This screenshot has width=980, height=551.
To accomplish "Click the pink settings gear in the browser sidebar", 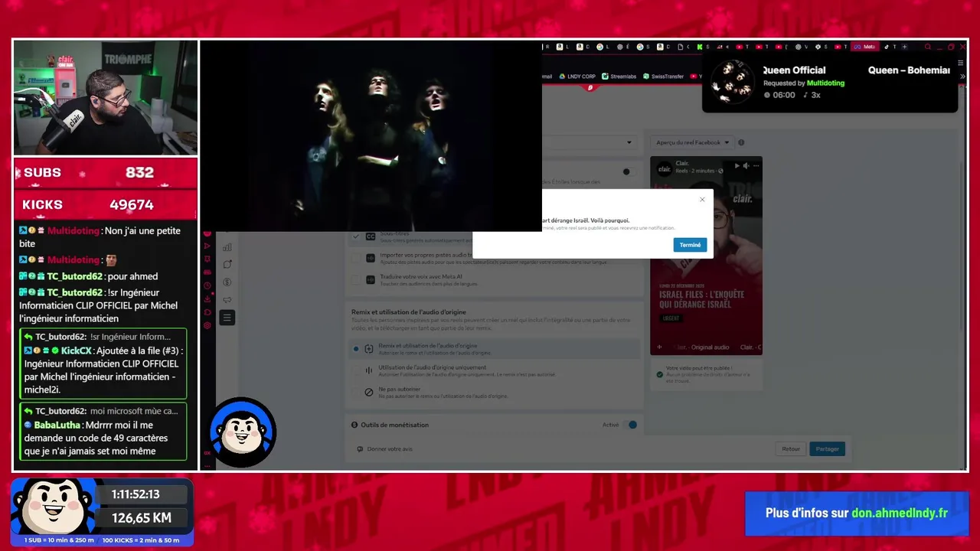I will (x=207, y=325).
